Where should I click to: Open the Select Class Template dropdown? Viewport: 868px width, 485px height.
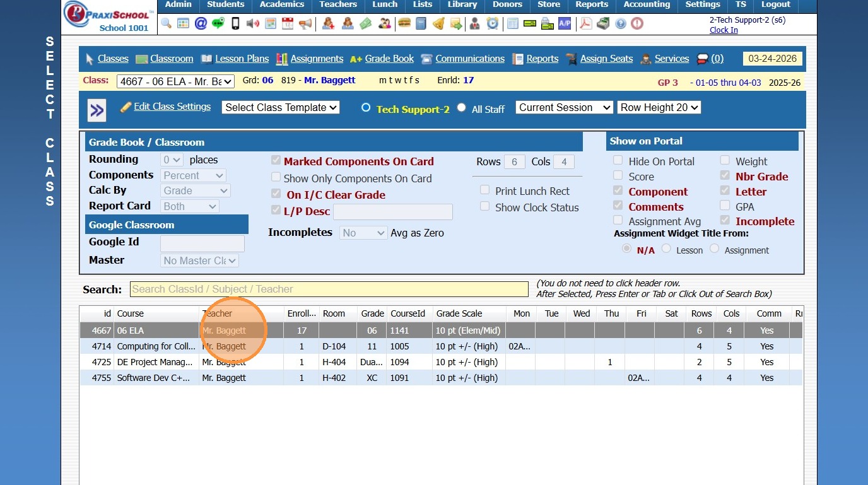281,108
